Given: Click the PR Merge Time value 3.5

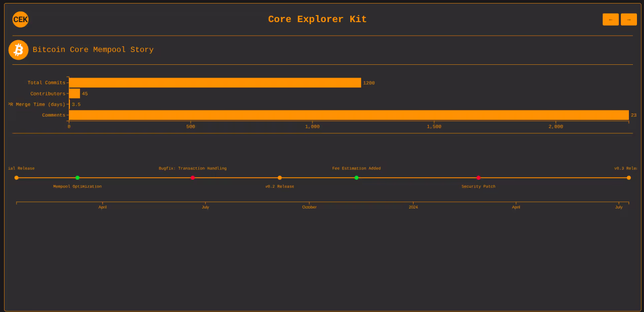Looking at the screenshot, I should pos(76,105).
